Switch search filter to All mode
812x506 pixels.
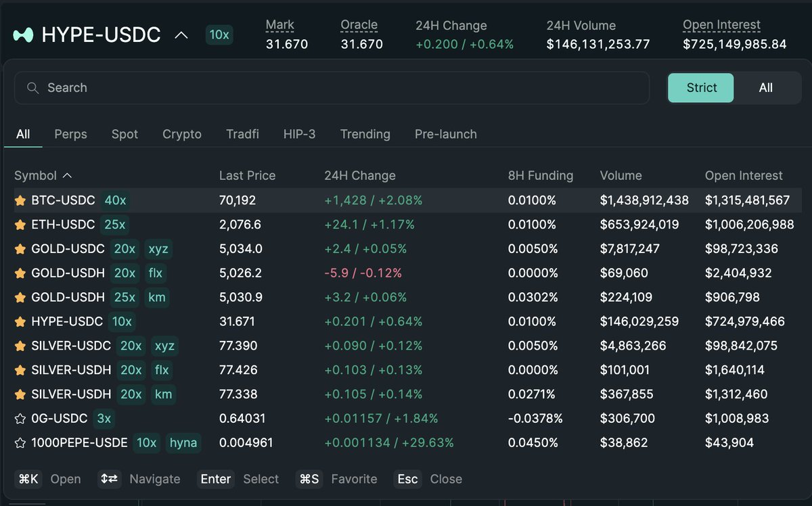(x=766, y=88)
